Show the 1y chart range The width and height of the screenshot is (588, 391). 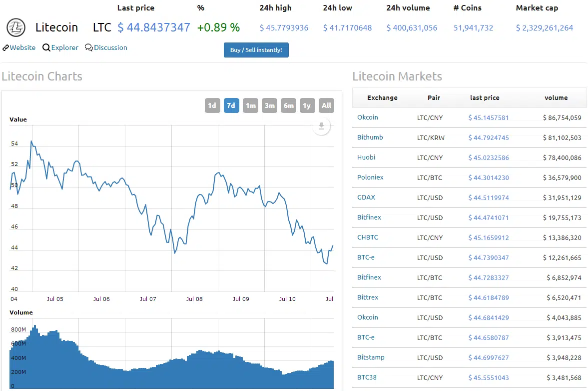pyautogui.click(x=307, y=105)
